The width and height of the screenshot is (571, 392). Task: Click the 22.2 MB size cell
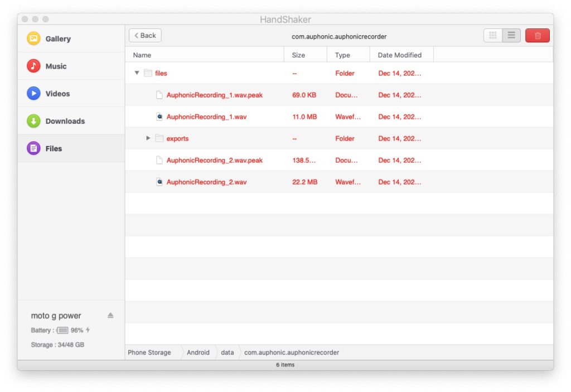point(305,182)
